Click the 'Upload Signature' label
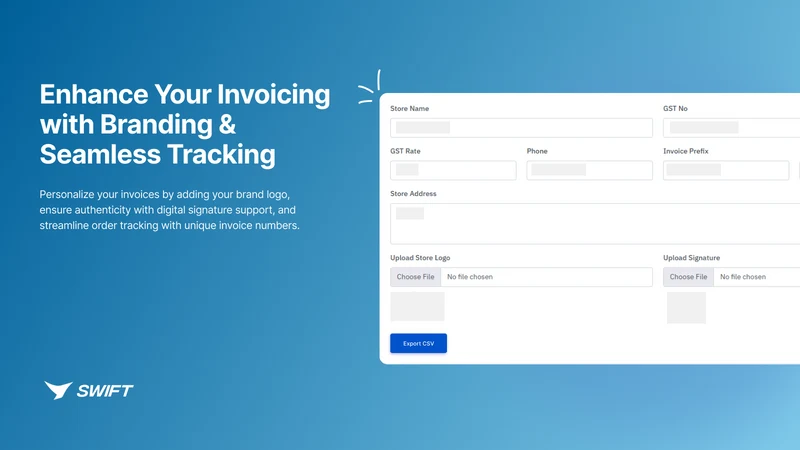Viewport: 800px width, 450px height. (x=691, y=258)
